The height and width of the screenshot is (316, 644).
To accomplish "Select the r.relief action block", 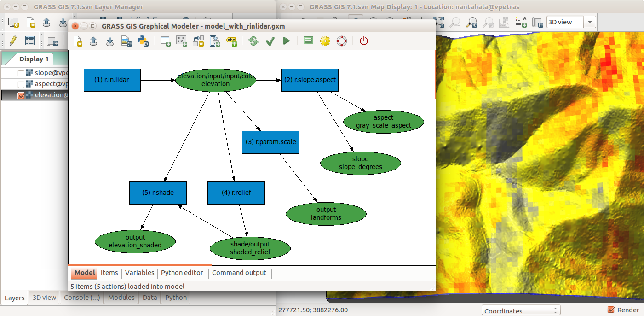I will pyautogui.click(x=236, y=193).
